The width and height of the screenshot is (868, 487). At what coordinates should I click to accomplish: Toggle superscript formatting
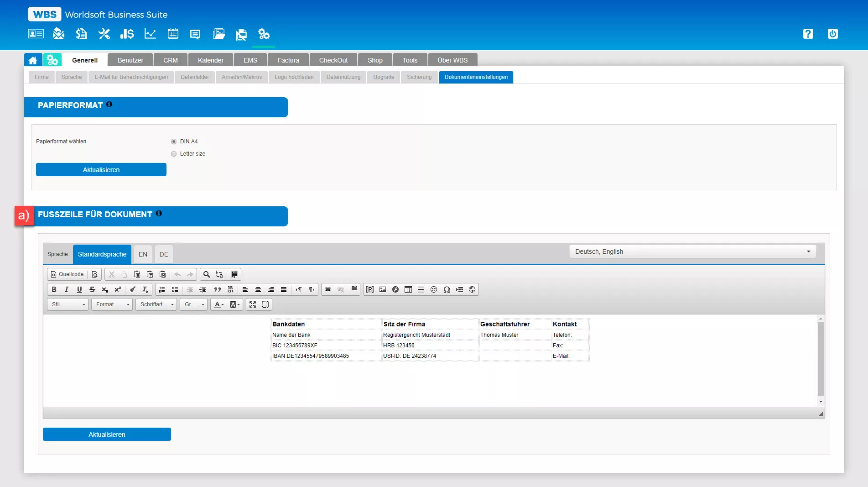tap(118, 289)
